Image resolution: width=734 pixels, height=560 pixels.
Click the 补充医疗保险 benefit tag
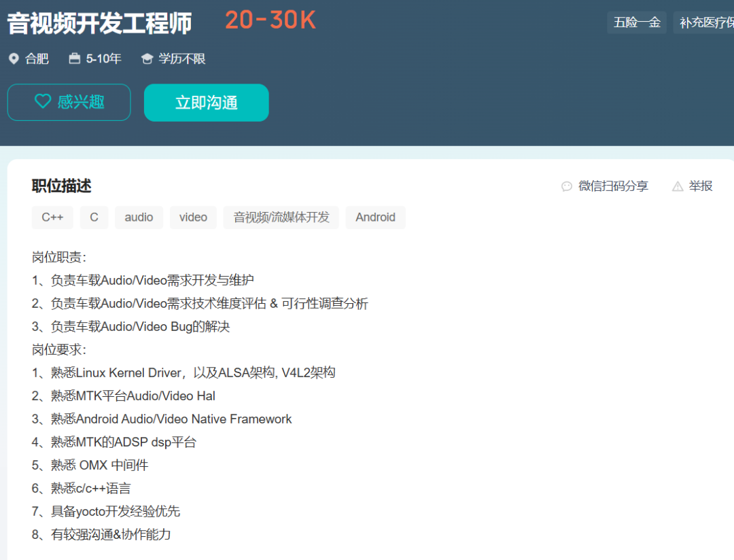(x=705, y=22)
